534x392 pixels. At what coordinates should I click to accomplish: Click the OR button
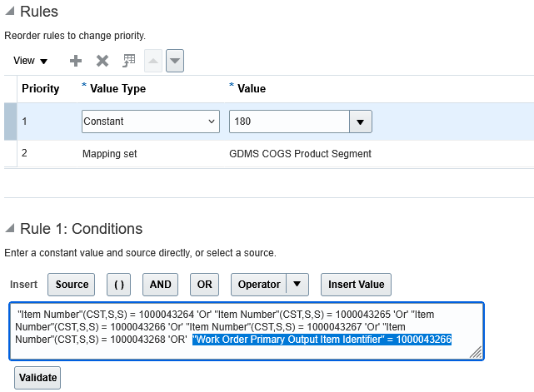coord(204,285)
